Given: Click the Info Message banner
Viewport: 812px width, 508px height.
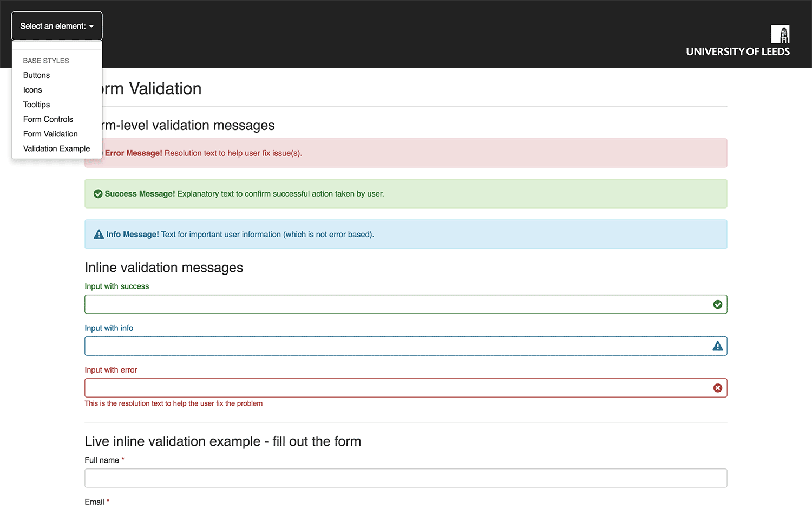Looking at the screenshot, I should (x=405, y=234).
